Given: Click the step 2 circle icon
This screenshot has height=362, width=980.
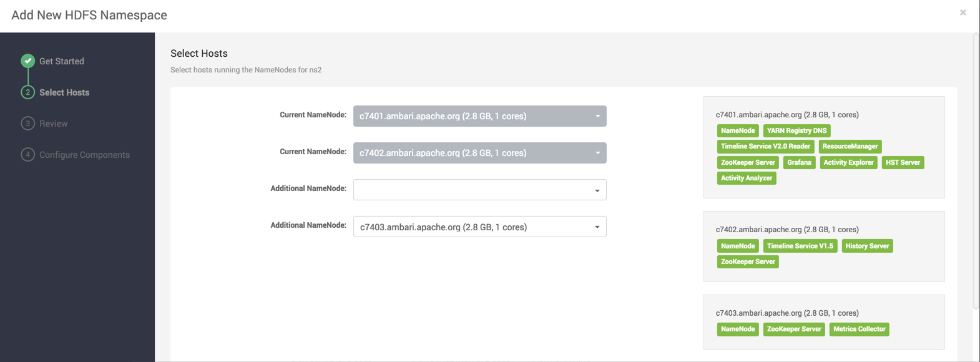Looking at the screenshot, I should click(x=27, y=92).
